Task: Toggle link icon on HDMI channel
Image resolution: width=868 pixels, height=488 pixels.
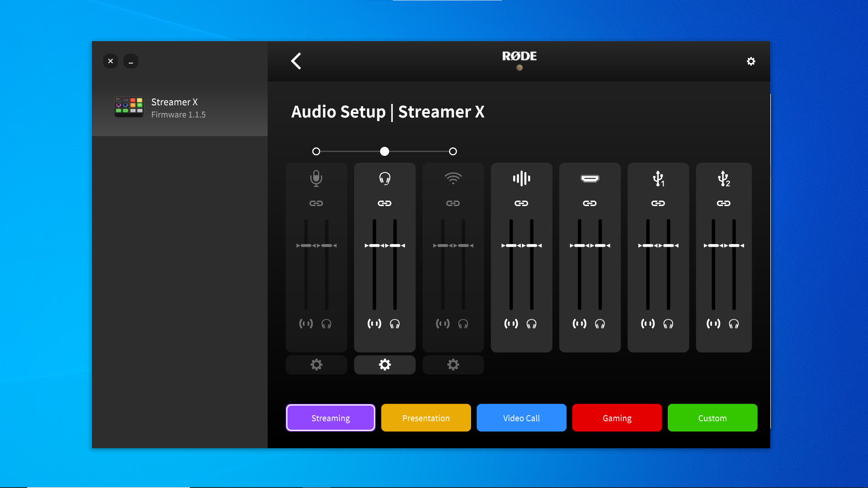Action: tap(590, 203)
